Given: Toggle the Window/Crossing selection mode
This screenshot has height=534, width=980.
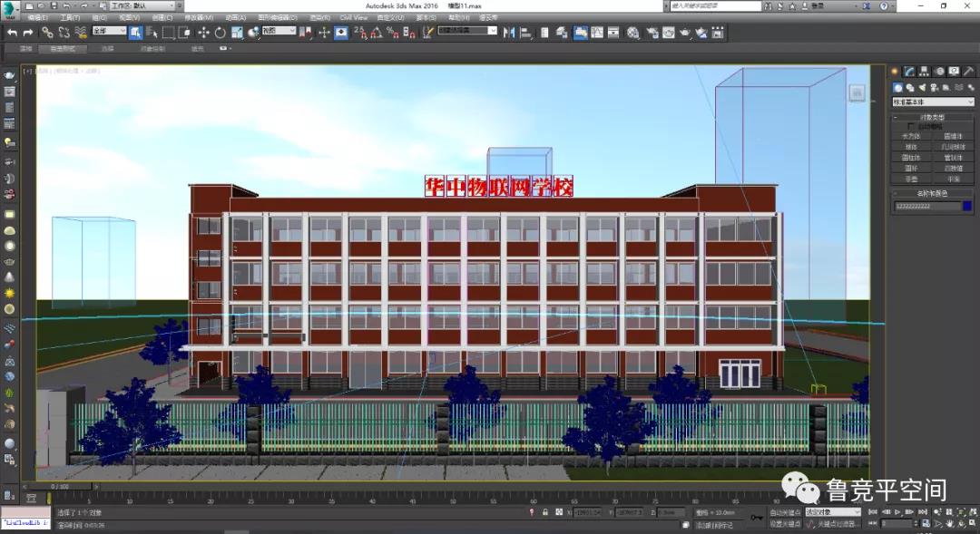Looking at the screenshot, I should [185, 33].
